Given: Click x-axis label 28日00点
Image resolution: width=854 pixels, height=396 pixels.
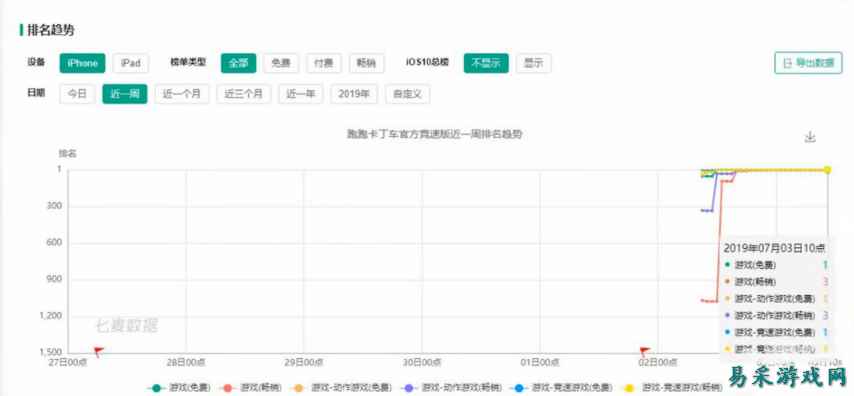Looking at the screenshot, I should [186, 362].
